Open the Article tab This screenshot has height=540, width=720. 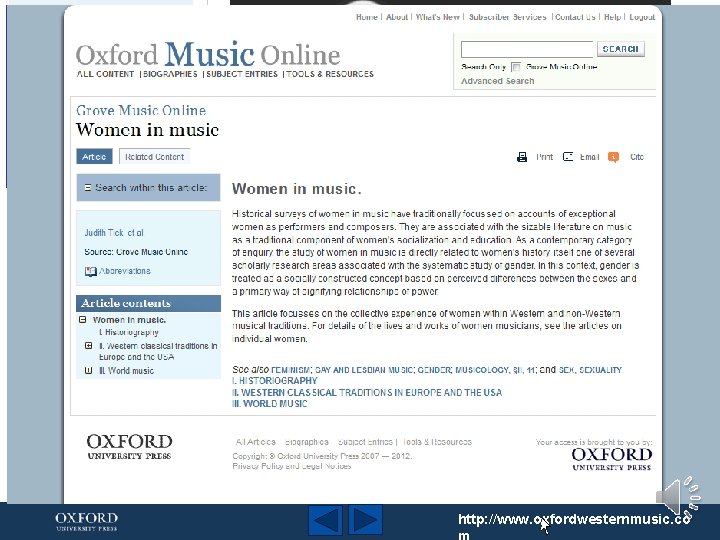pyautogui.click(x=94, y=157)
